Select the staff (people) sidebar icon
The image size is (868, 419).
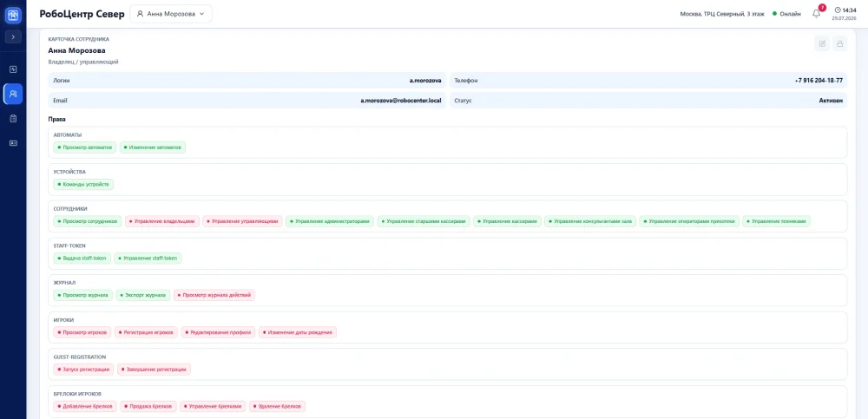(x=13, y=94)
